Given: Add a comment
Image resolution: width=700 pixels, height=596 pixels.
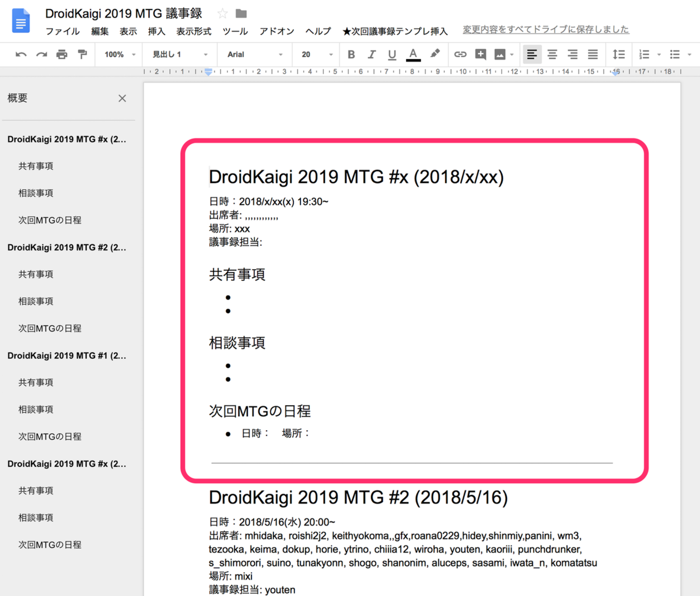Looking at the screenshot, I should point(481,54).
